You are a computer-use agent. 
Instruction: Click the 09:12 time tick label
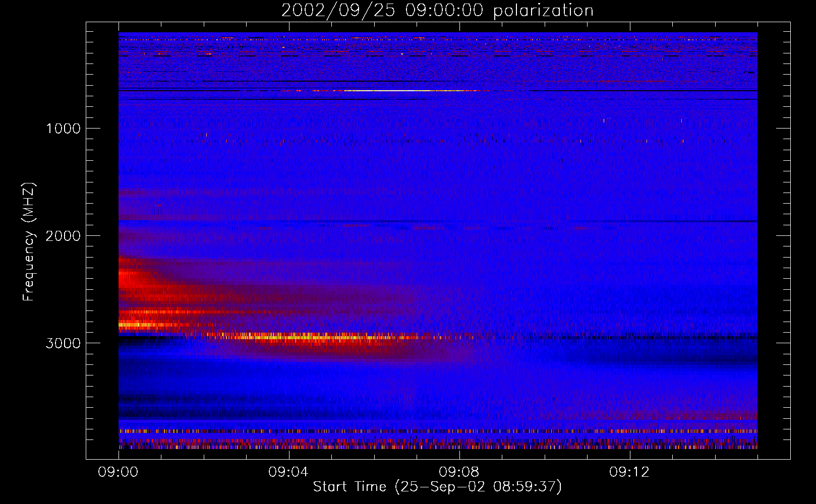tap(629, 472)
